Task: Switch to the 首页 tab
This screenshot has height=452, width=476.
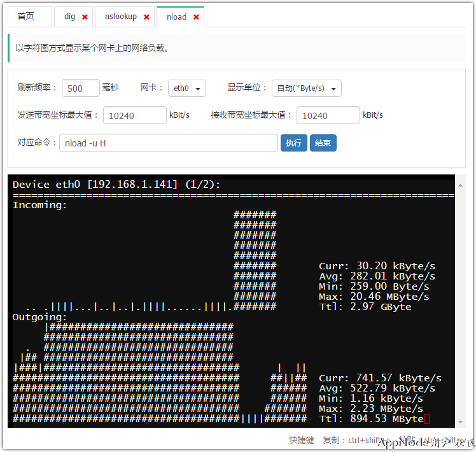Action: point(26,17)
